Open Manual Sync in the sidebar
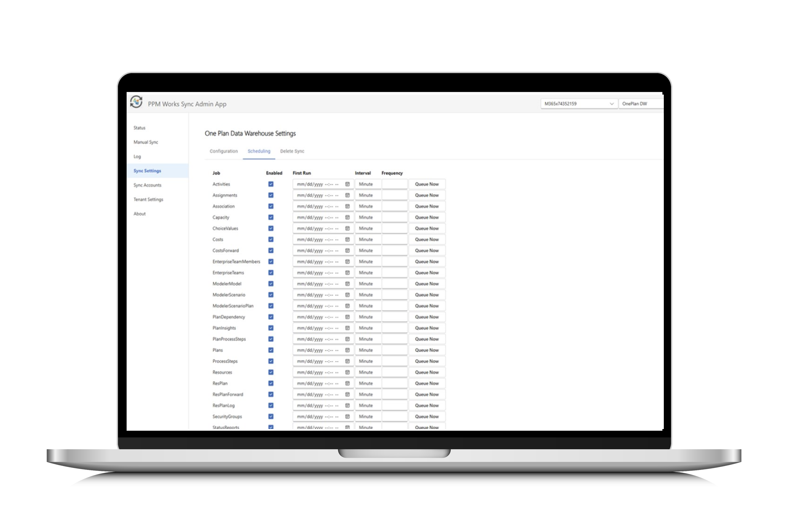The width and height of the screenshot is (789, 532). pos(146,142)
